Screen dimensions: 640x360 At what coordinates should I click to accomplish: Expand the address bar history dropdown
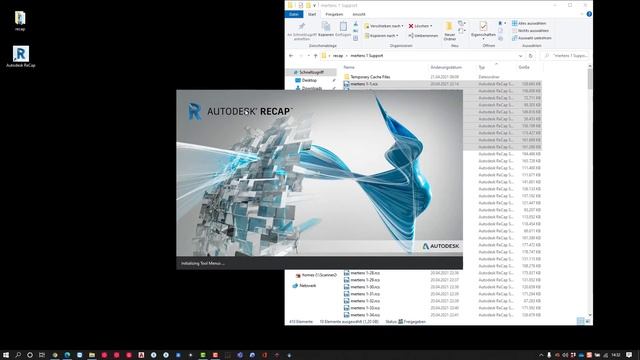(520, 56)
